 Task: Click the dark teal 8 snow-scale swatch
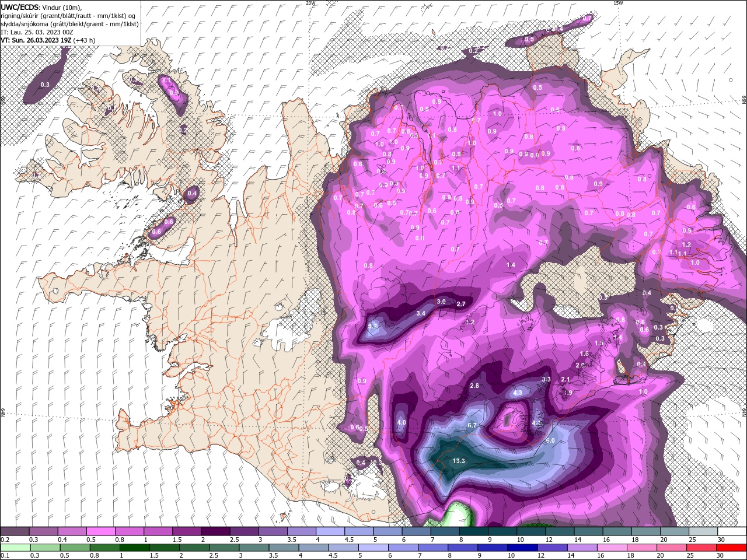pyautogui.click(x=473, y=531)
